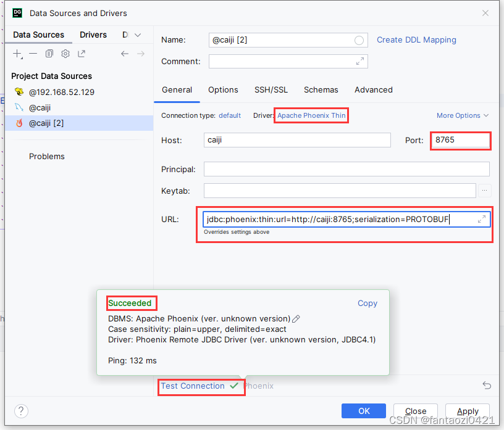
Task: Click the DBMS: Apache Phoenix result line
Action: click(x=199, y=318)
